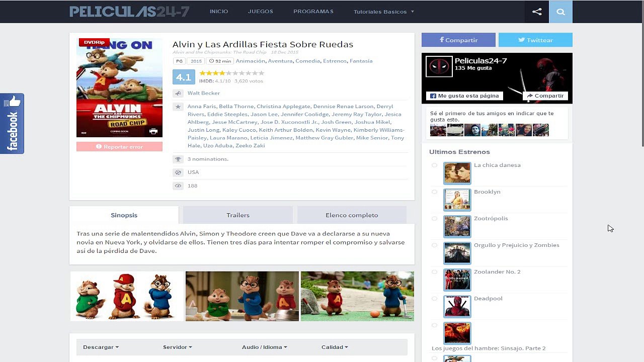Open the share icon in the top bar
This screenshot has height=362, width=644.
[x=537, y=12]
